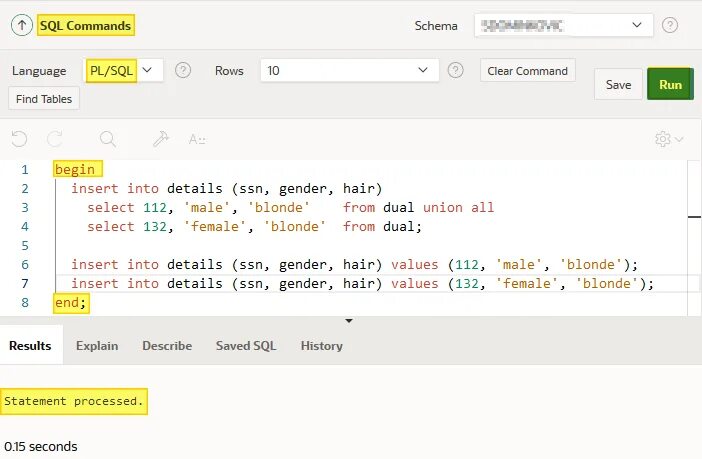The width and height of the screenshot is (702, 459).
Task: Click the Autocomplete A icon
Action: 197,139
